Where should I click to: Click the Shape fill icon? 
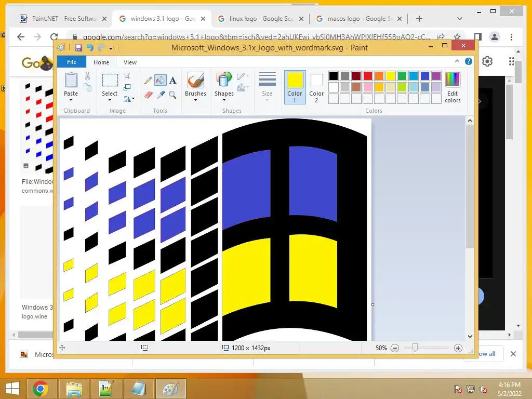point(241,88)
